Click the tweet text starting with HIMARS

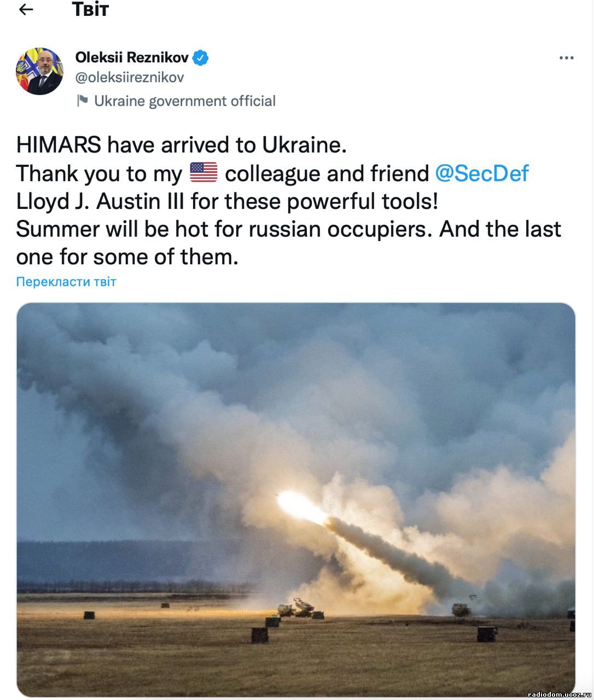click(x=289, y=201)
